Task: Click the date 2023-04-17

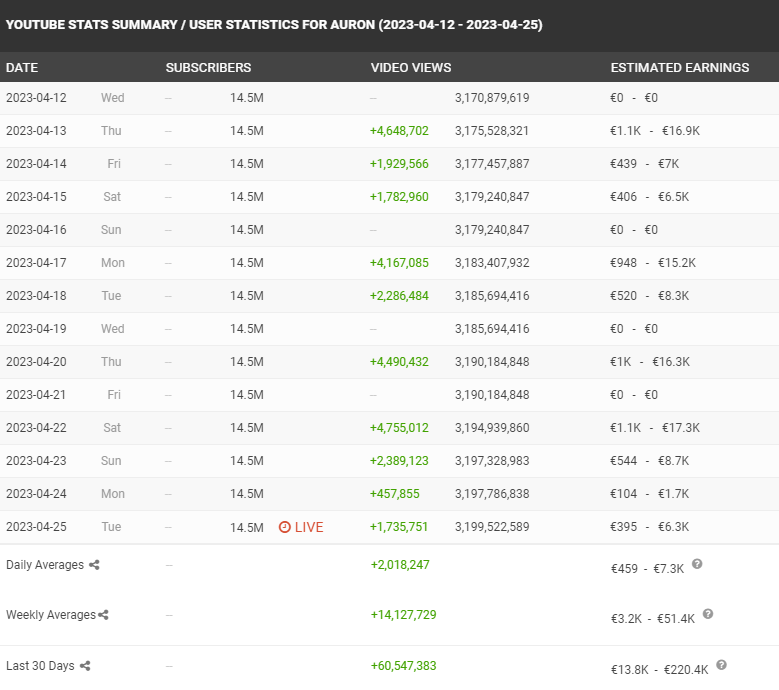Action: click(x=36, y=263)
